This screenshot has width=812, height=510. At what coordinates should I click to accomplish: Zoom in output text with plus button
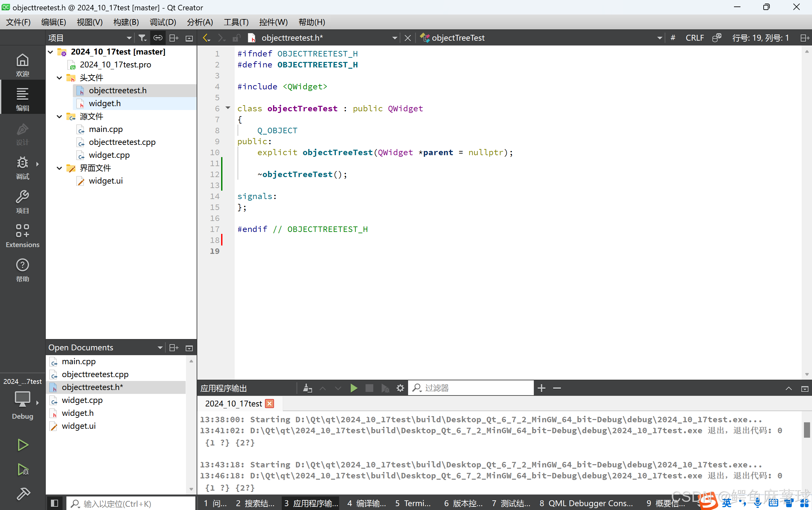coord(541,388)
